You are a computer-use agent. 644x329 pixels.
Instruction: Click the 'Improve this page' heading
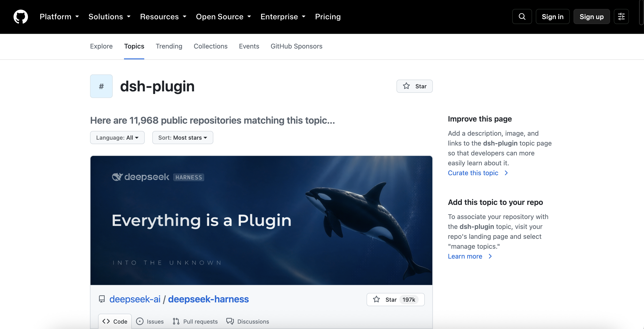pyautogui.click(x=480, y=119)
